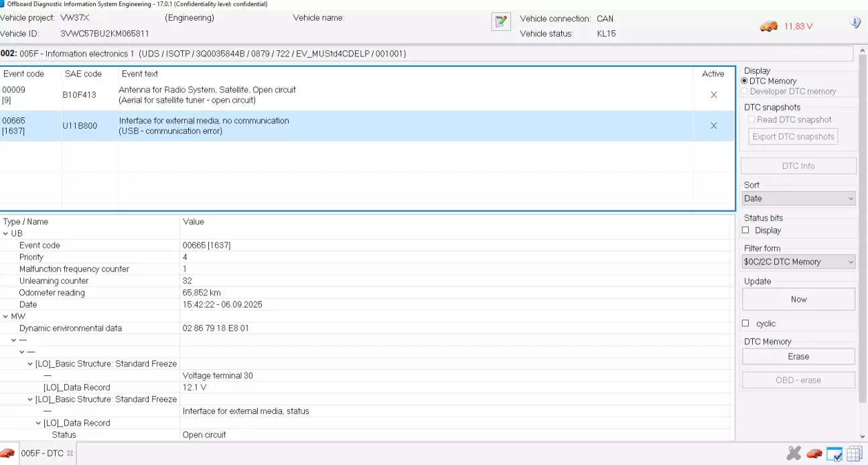Close the 005F - DTC tab
Screen dimensions: 868x465
coord(70,454)
